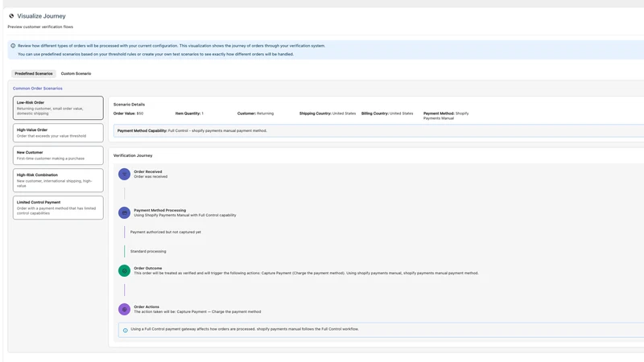This screenshot has height=362, width=644.
Task: Click the Common Order Scenarios heading
Action: (38, 88)
